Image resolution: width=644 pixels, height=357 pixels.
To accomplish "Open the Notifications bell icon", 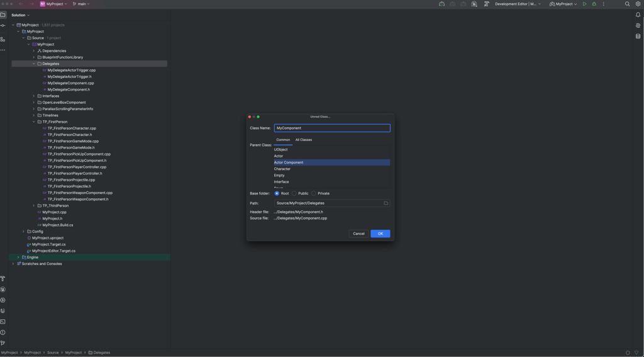I will 638,15.
